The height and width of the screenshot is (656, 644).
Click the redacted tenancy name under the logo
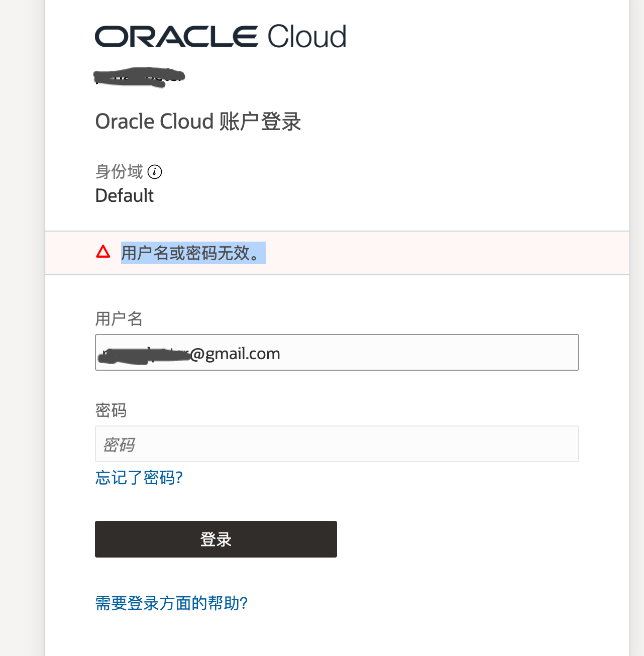click(x=139, y=77)
